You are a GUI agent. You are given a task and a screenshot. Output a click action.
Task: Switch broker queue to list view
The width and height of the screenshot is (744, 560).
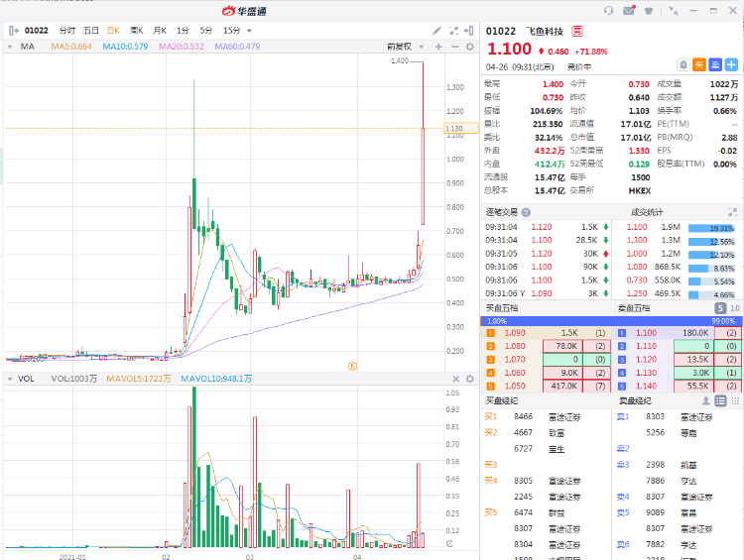point(720,401)
